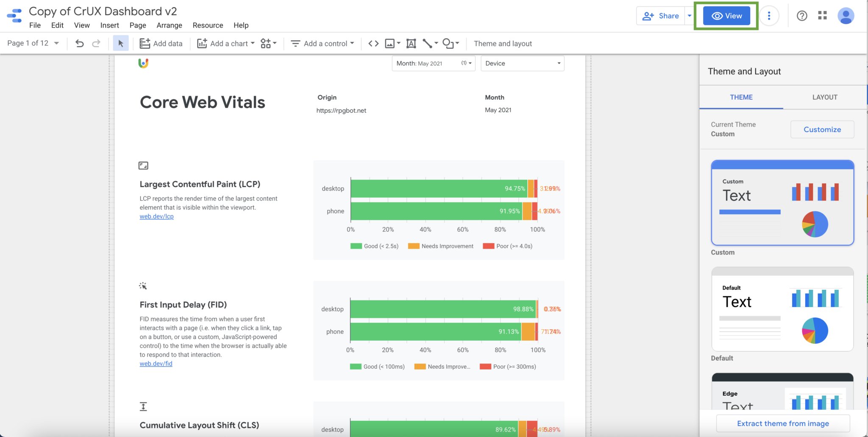This screenshot has height=437, width=868.
Task: Activate the selection mode arrow tool
Action: click(x=121, y=43)
